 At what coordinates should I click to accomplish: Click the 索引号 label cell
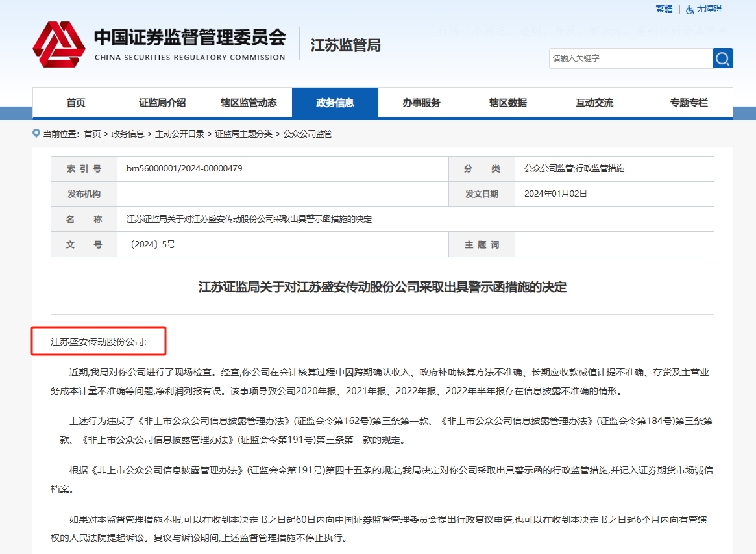pos(84,169)
